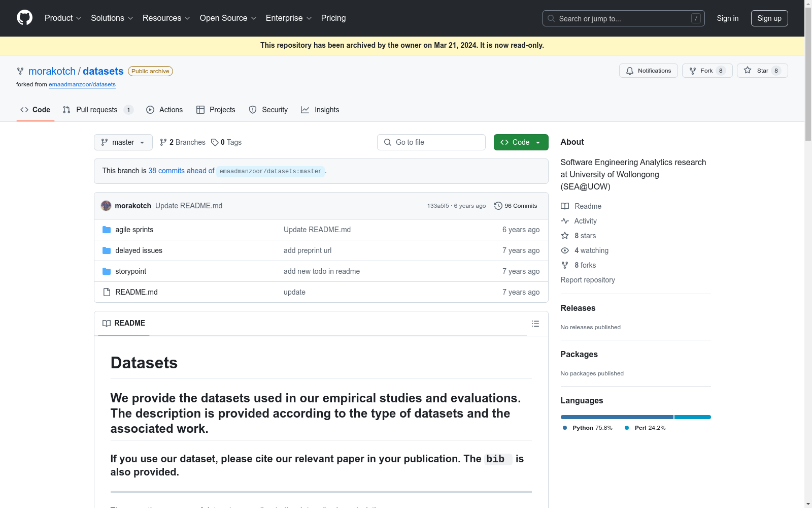Image resolution: width=812 pixels, height=508 pixels.
Task: View the 8 forks list
Action: [579, 265]
